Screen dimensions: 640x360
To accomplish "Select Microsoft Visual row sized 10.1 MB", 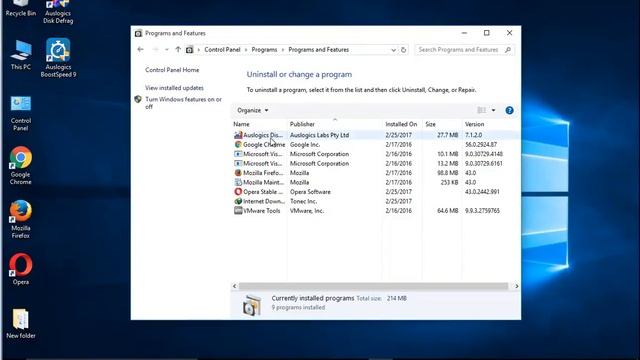I will 376,154.
